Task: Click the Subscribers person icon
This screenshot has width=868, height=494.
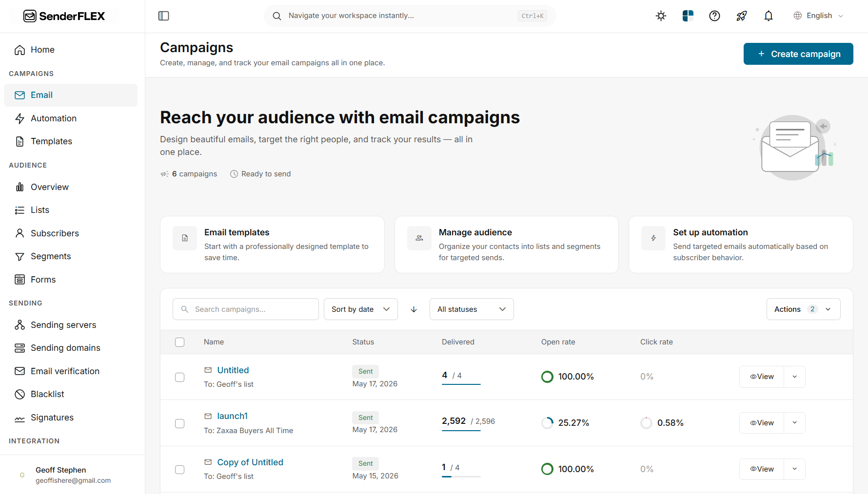Action: click(x=20, y=233)
